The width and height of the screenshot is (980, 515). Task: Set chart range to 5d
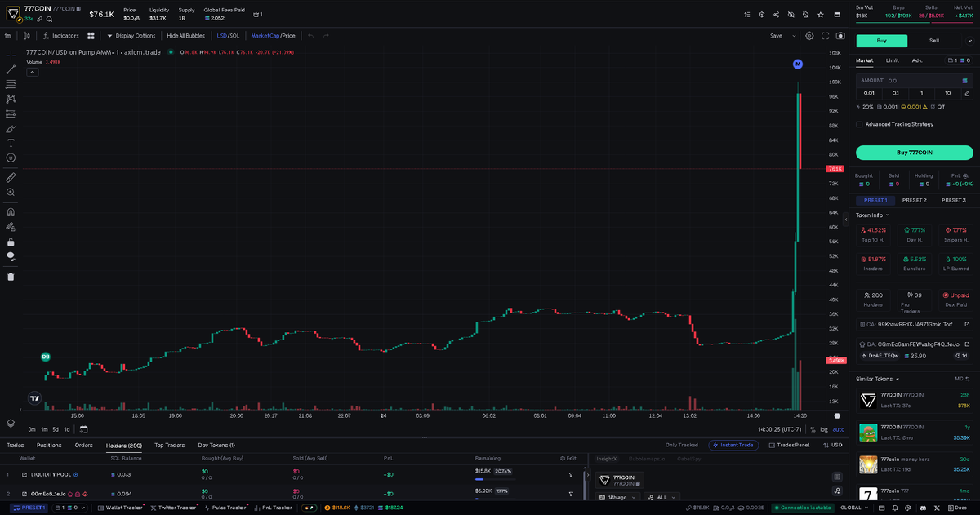tap(56, 429)
